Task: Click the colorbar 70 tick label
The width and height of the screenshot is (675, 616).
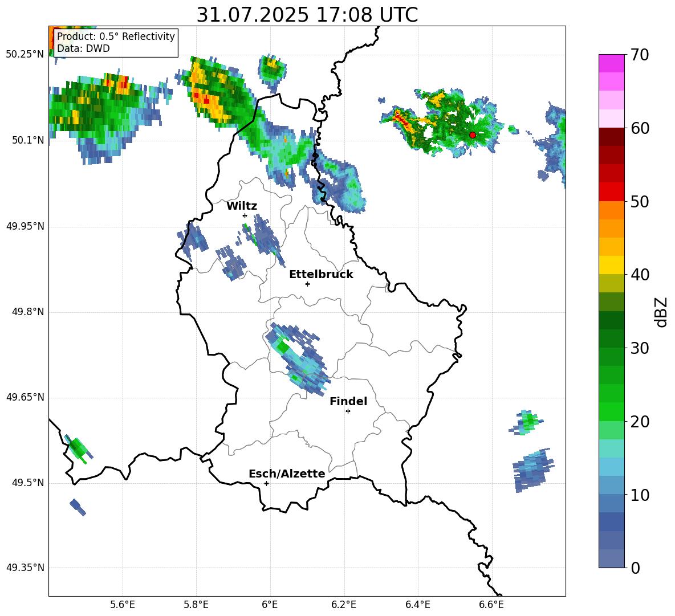Action: click(x=640, y=55)
